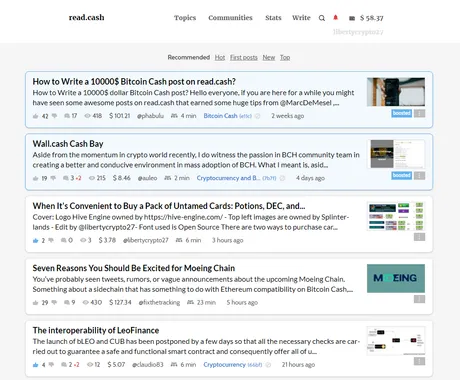Downvote the Moeing Chain post
460x380 pixels.
54,303
